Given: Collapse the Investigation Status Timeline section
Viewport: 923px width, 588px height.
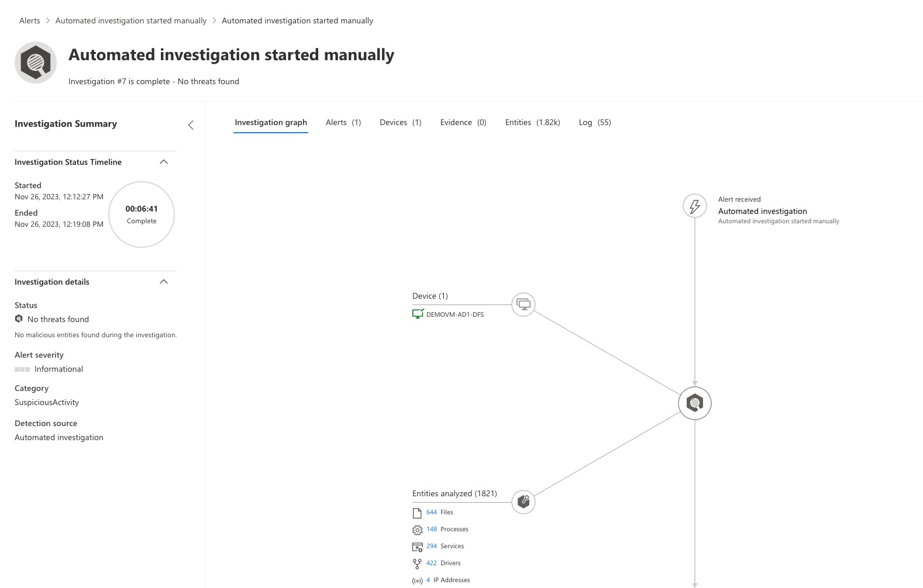Looking at the screenshot, I should [164, 162].
